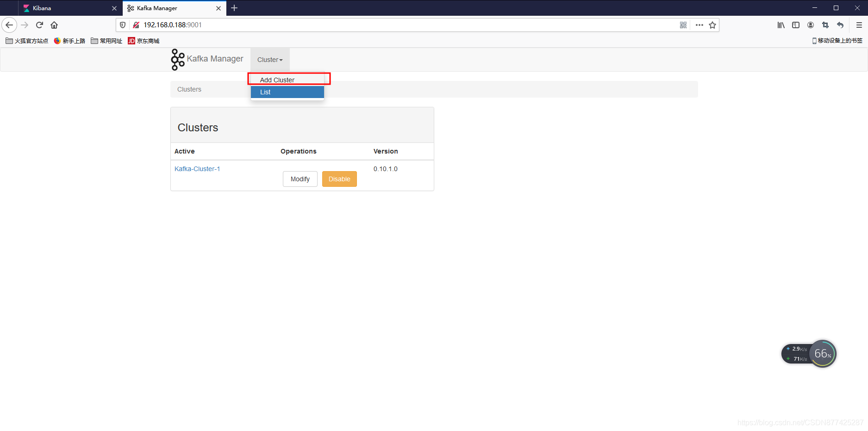Image resolution: width=868 pixels, height=431 pixels.
Task: Click the Modify button for Kafka-Cluster-1
Action: (300, 179)
